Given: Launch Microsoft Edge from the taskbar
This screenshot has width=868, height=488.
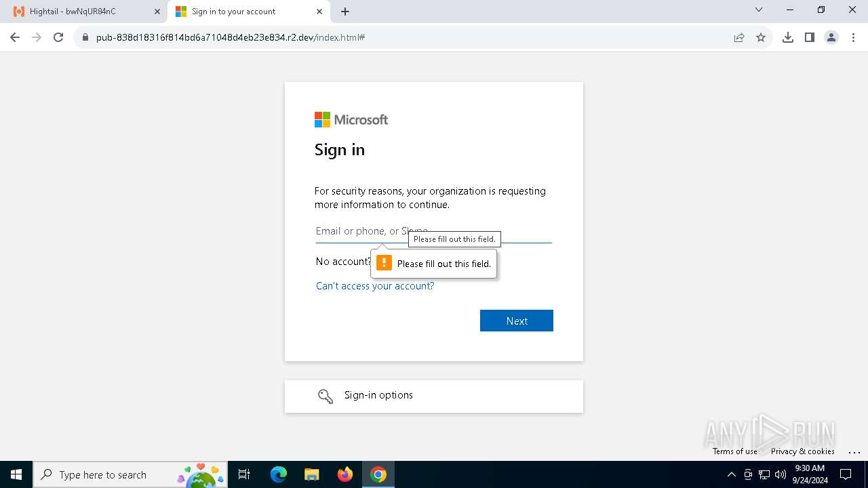Looking at the screenshot, I should 279,474.
